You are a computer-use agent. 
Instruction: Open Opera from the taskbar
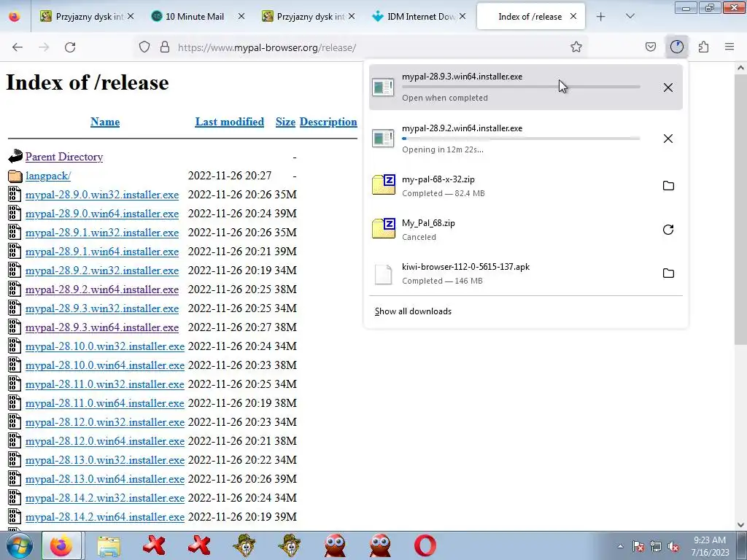pos(425,545)
